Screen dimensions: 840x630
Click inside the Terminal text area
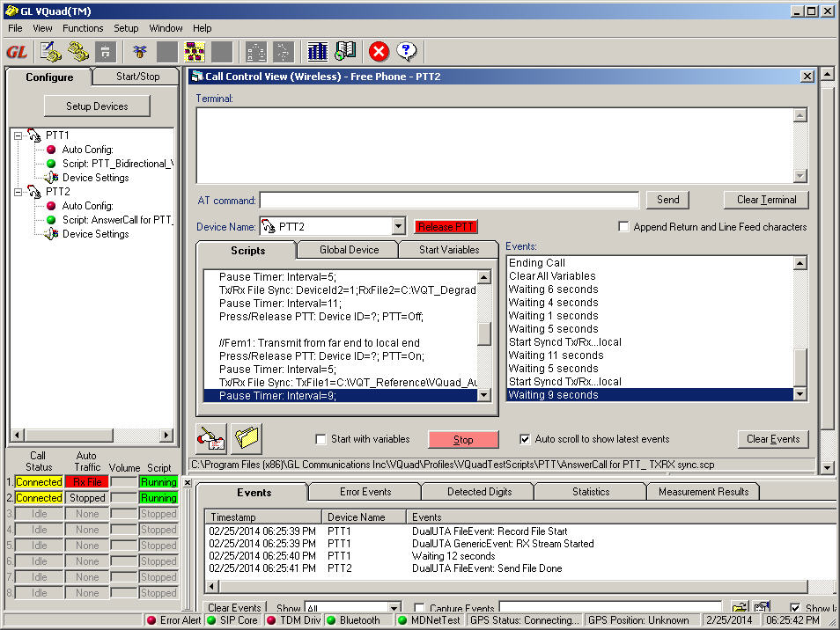click(495, 145)
